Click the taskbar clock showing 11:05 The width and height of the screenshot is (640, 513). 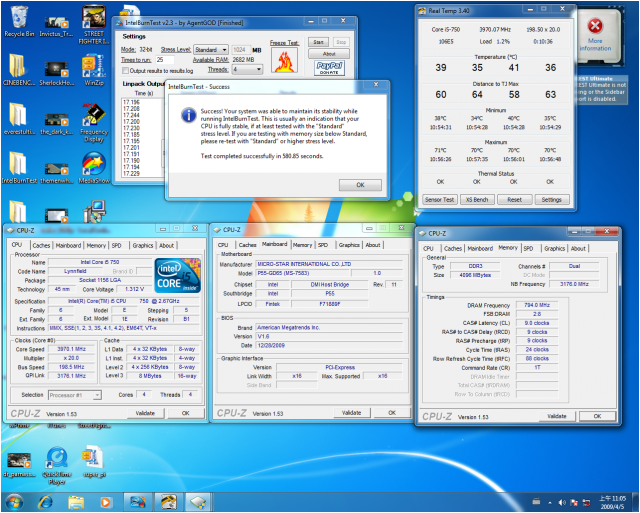pyautogui.click(x=612, y=502)
